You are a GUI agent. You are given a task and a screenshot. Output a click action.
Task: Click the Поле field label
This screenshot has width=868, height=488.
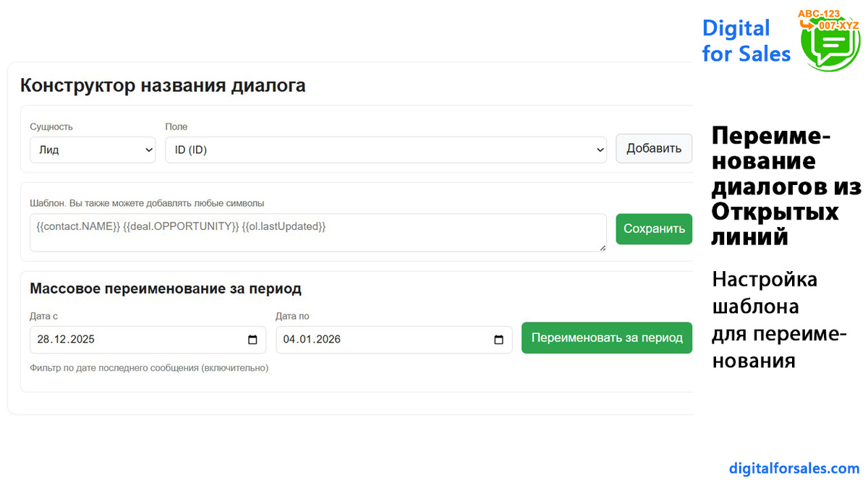176,127
